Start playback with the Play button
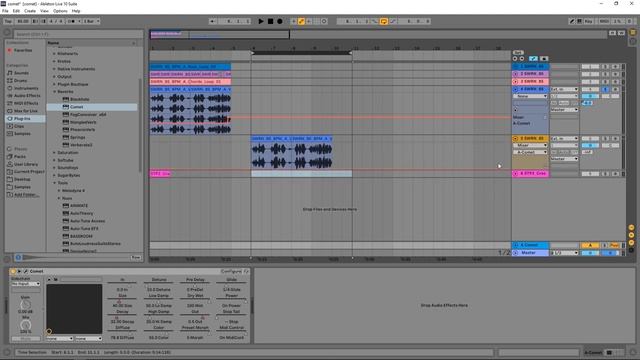Viewport: 640px width, 360px height. [261, 21]
